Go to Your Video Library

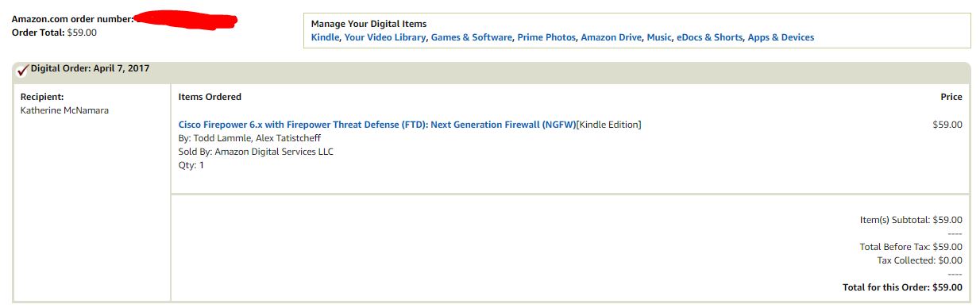385,37
